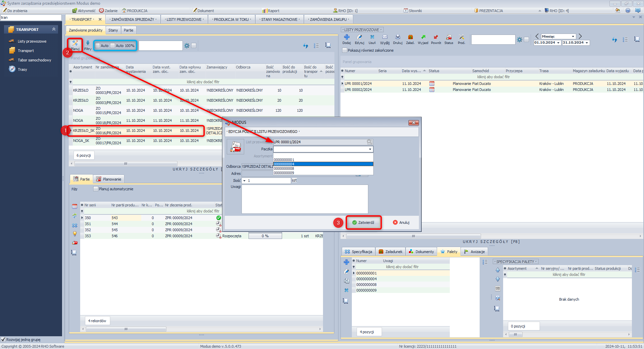Check Pokazuj również zakończone option
The image size is (644, 349).
344,50
